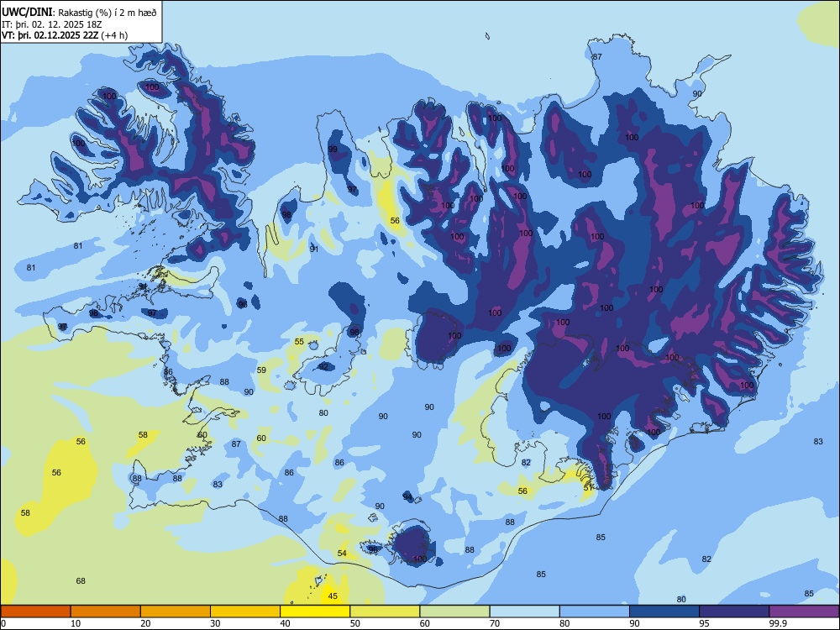This screenshot has width=840, height=630.
Task: Click the '45' humidity value on the map
Action: (333, 596)
